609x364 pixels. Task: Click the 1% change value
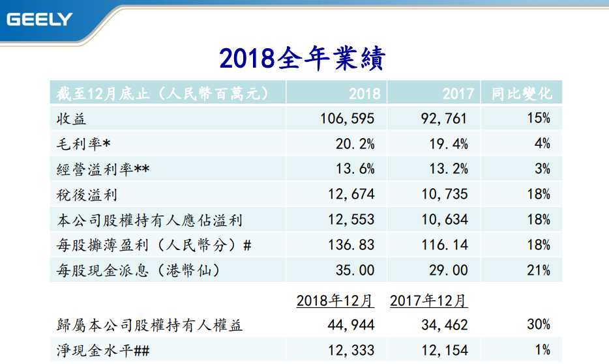(542, 350)
